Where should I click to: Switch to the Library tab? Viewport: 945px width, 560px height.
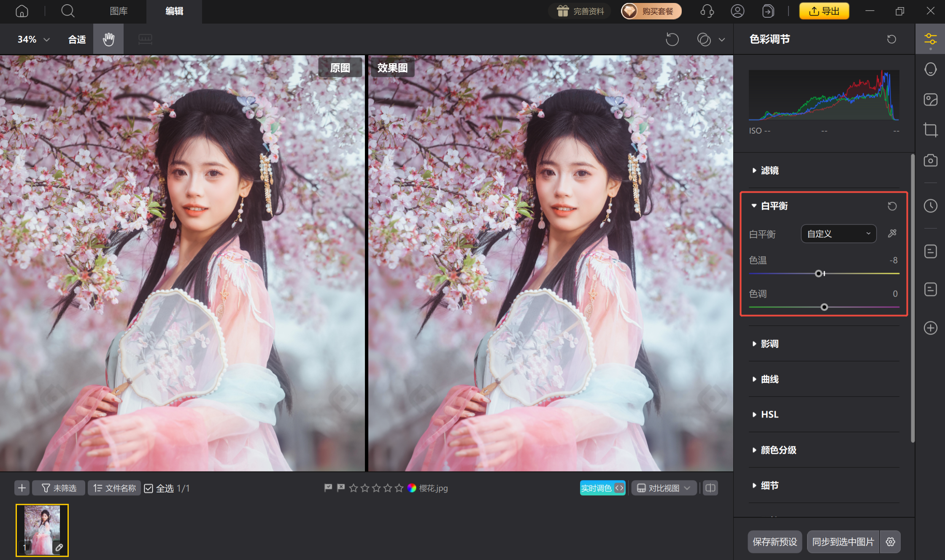pyautogui.click(x=119, y=11)
